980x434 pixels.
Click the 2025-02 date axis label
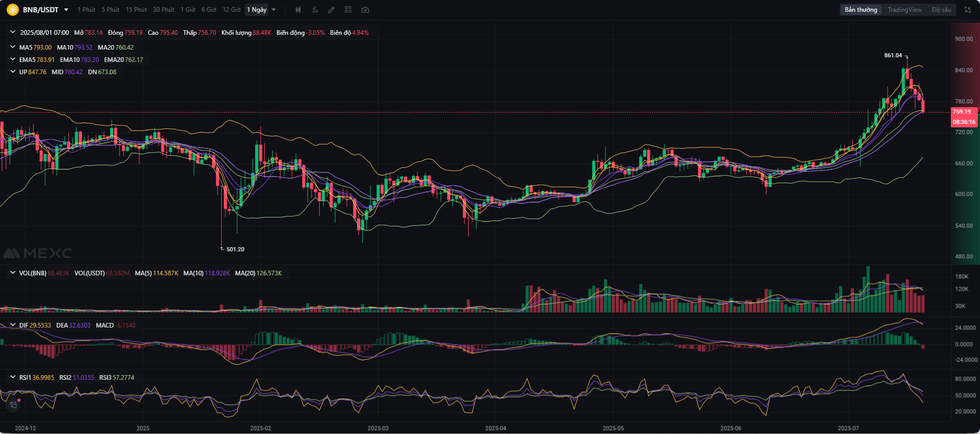(x=260, y=428)
